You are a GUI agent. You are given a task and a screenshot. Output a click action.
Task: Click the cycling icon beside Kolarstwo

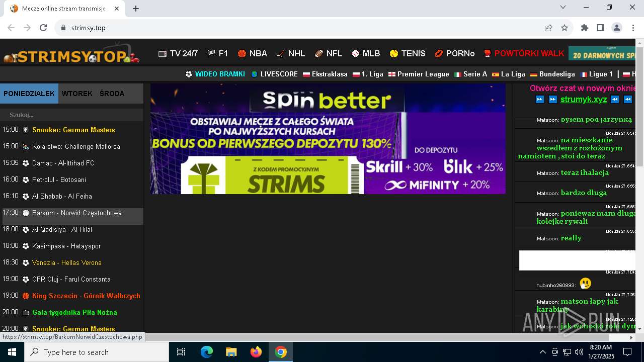pyautogui.click(x=26, y=146)
